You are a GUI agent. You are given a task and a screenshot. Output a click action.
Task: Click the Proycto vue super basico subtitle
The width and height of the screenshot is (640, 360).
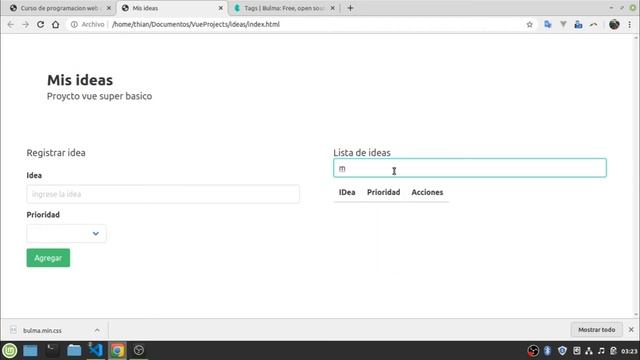coord(99,96)
